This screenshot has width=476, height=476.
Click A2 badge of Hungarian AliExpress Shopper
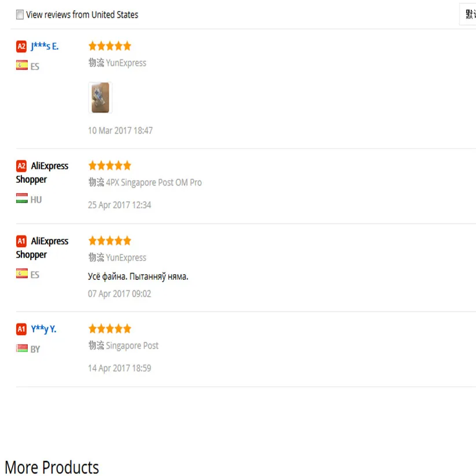coord(21,166)
